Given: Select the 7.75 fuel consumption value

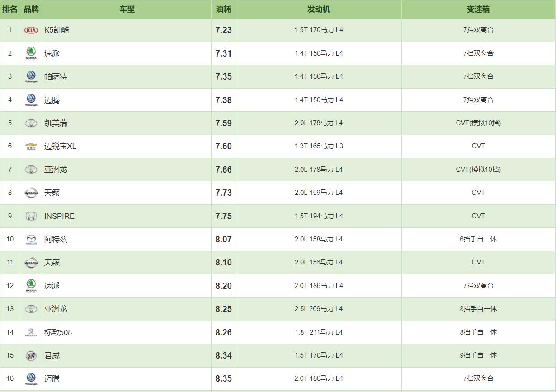Looking at the screenshot, I should click(x=224, y=216).
